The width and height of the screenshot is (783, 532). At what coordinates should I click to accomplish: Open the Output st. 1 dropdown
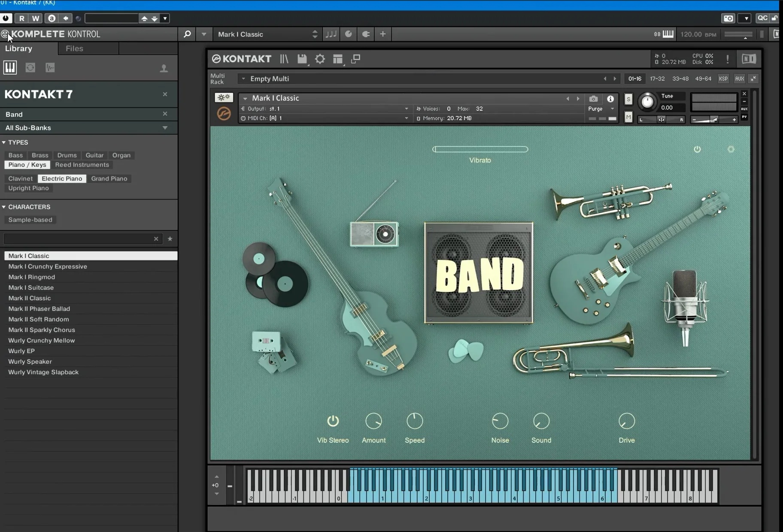coord(325,109)
